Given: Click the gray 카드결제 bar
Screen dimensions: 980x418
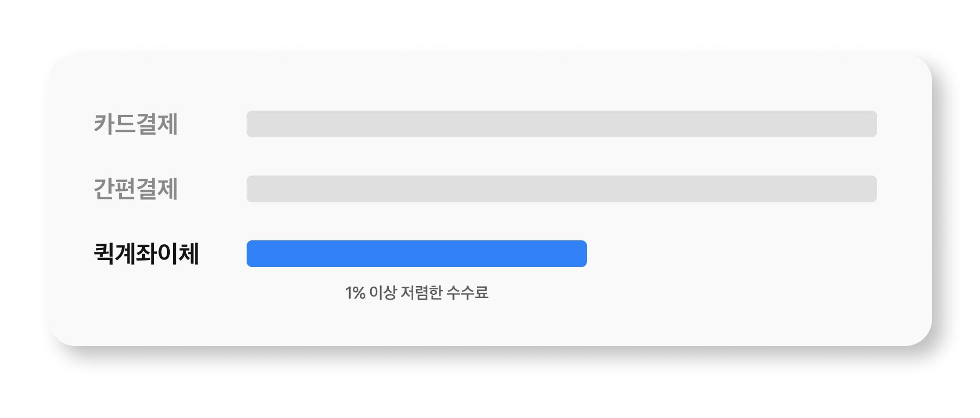Looking at the screenshot, I should click(561, 124).
